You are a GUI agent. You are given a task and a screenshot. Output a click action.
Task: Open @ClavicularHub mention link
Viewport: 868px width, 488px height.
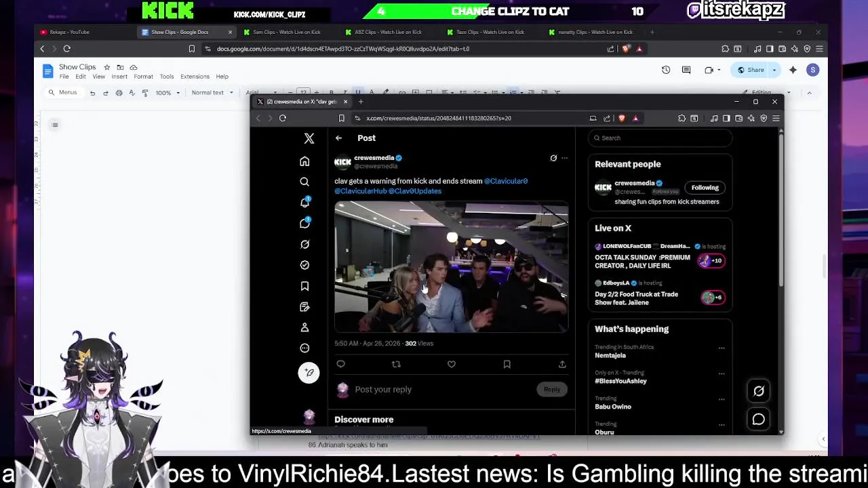tap(360, 191)
